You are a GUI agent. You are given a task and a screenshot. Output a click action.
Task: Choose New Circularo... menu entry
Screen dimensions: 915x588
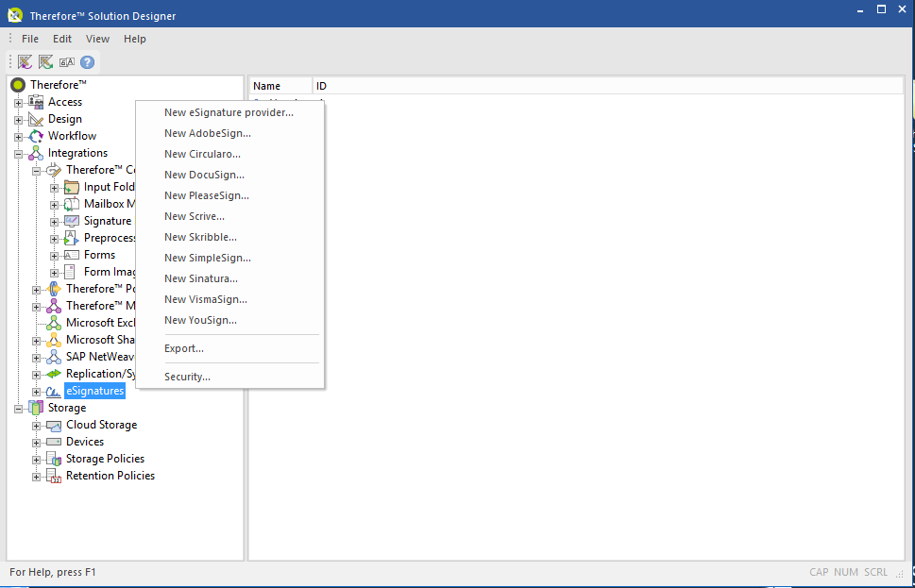(x=229, y=154)
